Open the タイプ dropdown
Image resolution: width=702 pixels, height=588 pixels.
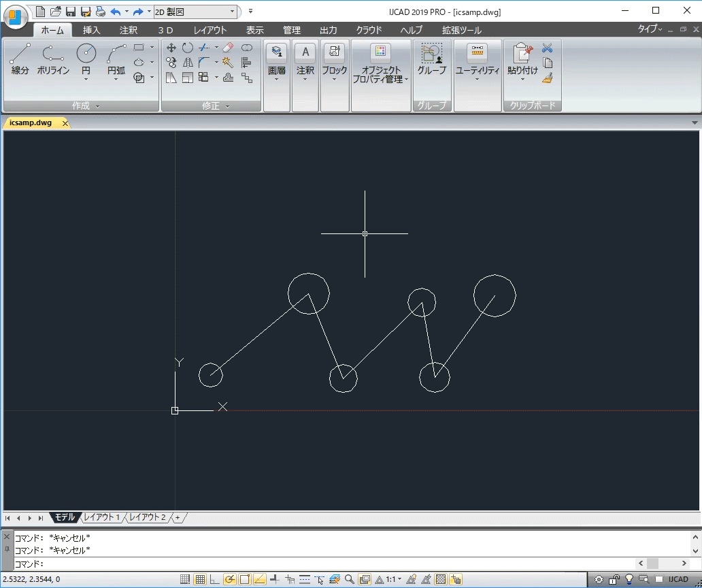click(x=650, y=29)
